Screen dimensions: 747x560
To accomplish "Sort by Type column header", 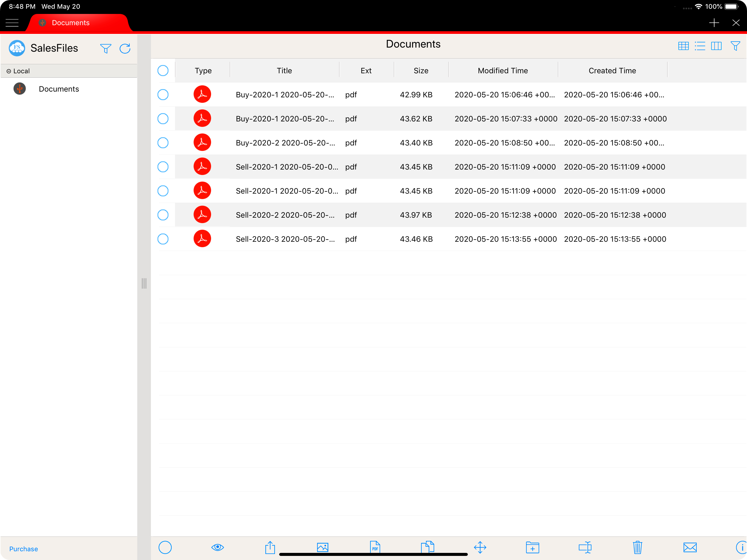I will click(203, 71).
